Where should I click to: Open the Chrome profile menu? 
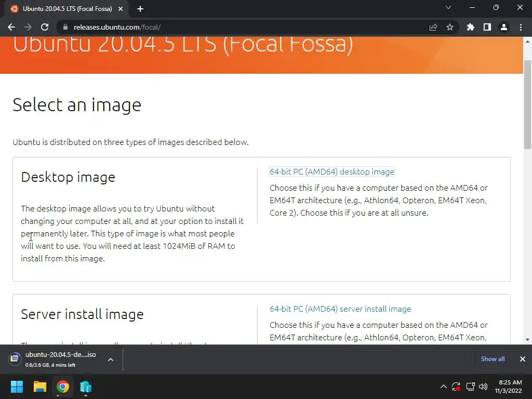click(x=504, y=27)
